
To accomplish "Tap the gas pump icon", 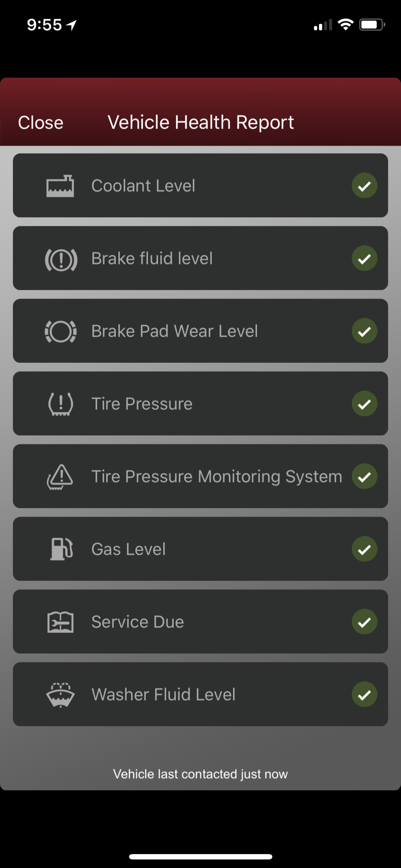I will (61, 549).
